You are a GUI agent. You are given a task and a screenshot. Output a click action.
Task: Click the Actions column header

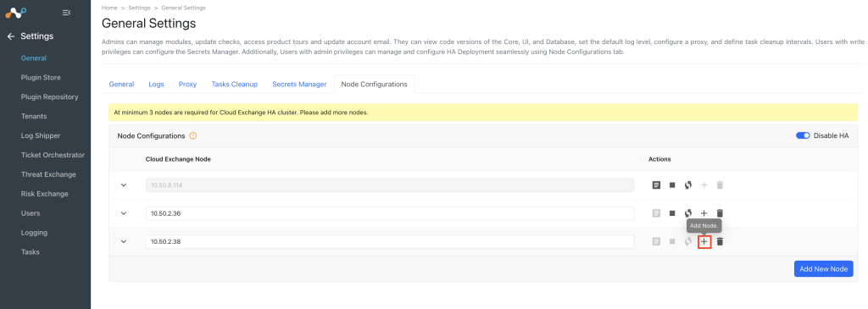point(659,159)
